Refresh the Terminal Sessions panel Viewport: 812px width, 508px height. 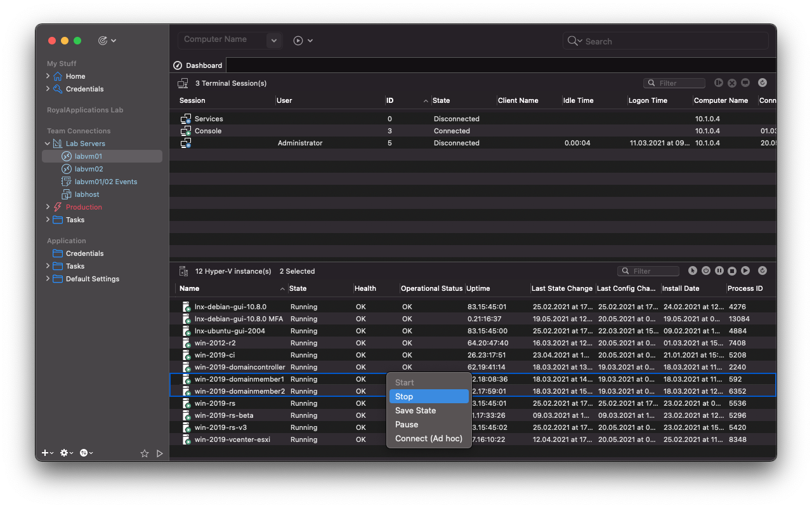(x=762, y=83)
